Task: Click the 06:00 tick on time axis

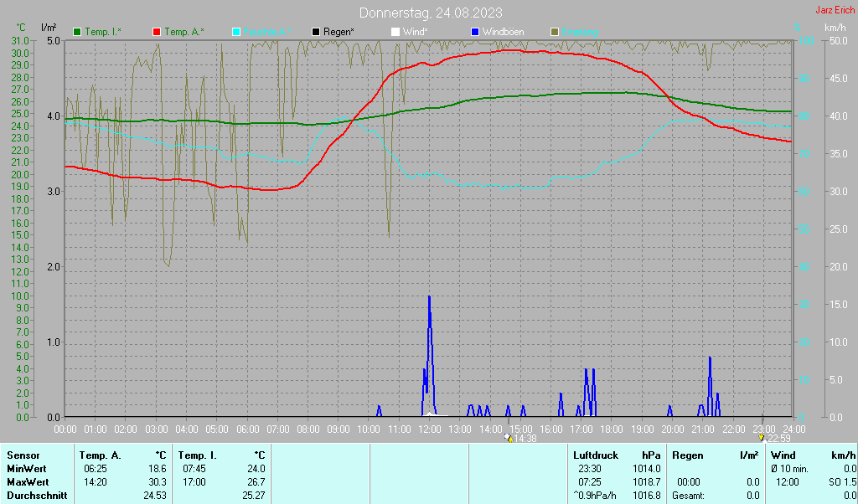Action: [247, 429]
